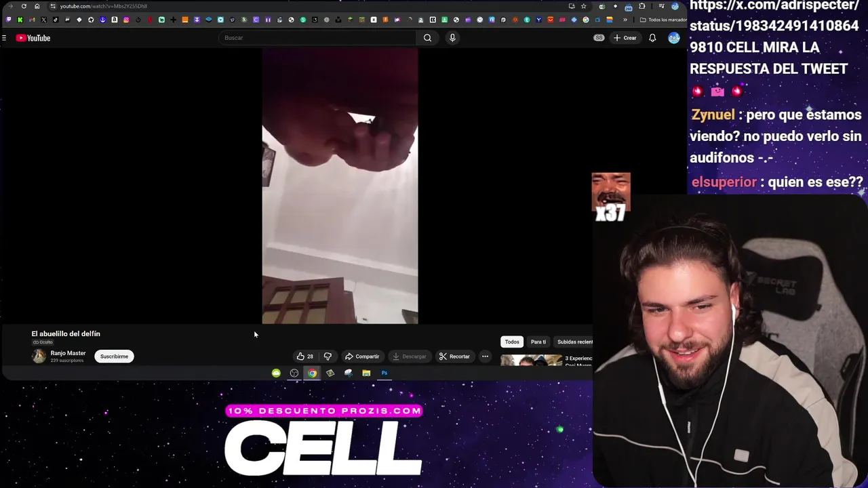
Task: Open the Google bookmark icon
Action: (586, 20)
